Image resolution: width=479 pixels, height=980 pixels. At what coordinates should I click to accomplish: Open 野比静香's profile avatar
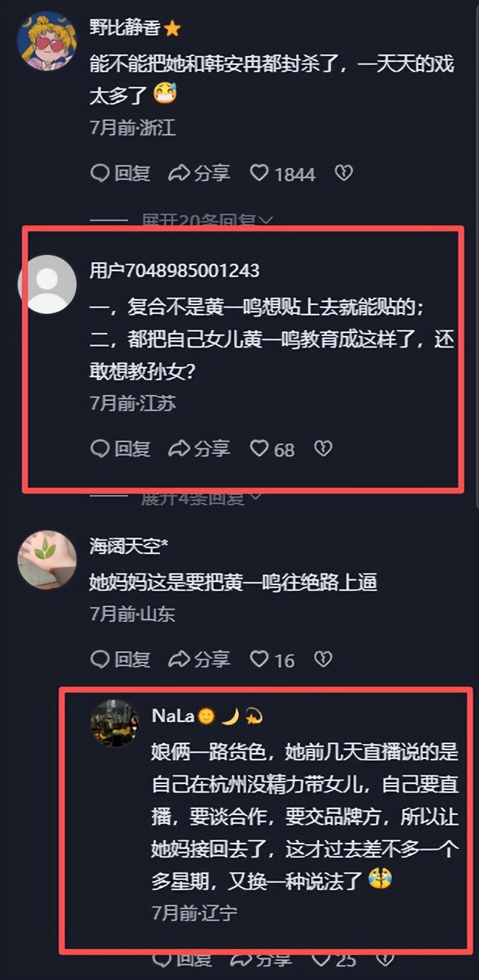pyautogui.click(x=46, y=41)
